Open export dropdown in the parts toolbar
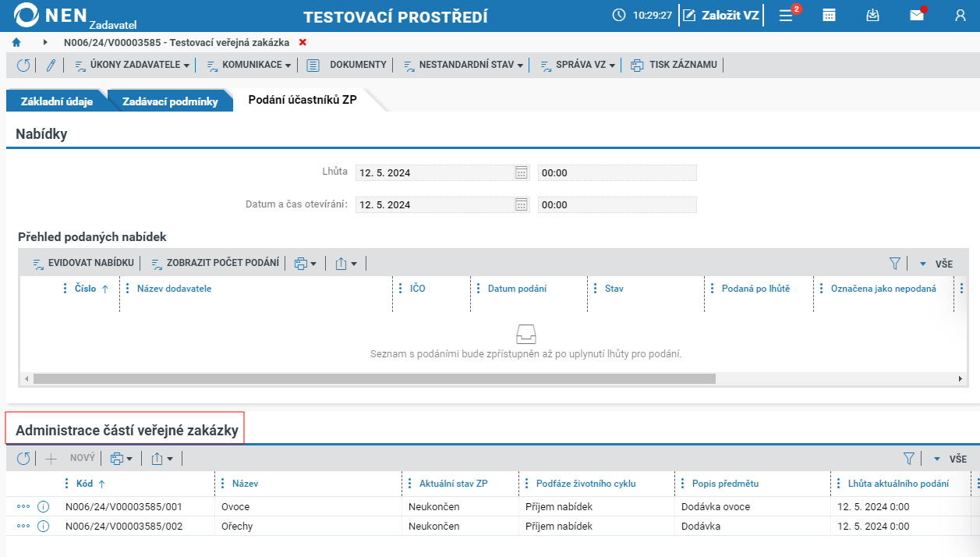The image size is (980, 557). tap(161, 459)
